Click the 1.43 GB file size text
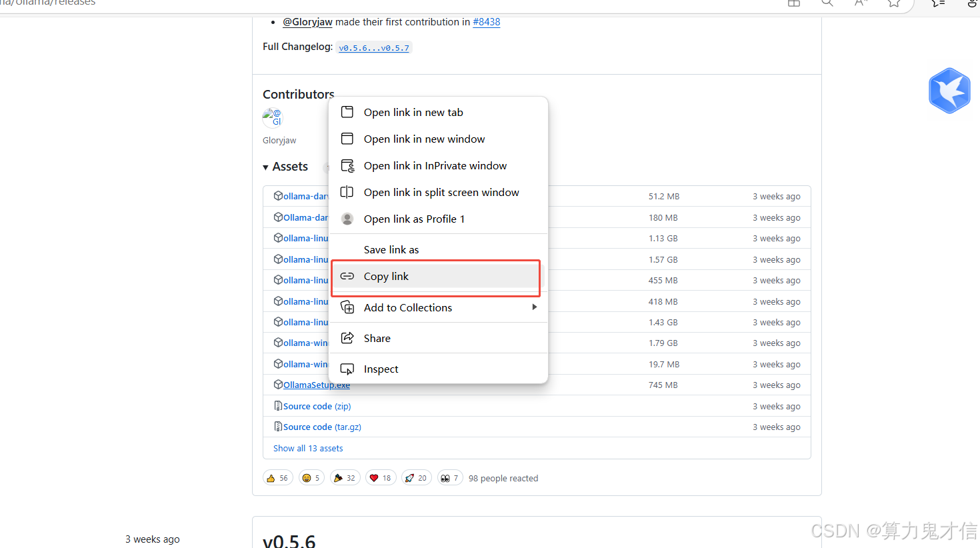Viewport: 980px width, 548px height. point(663,322)
